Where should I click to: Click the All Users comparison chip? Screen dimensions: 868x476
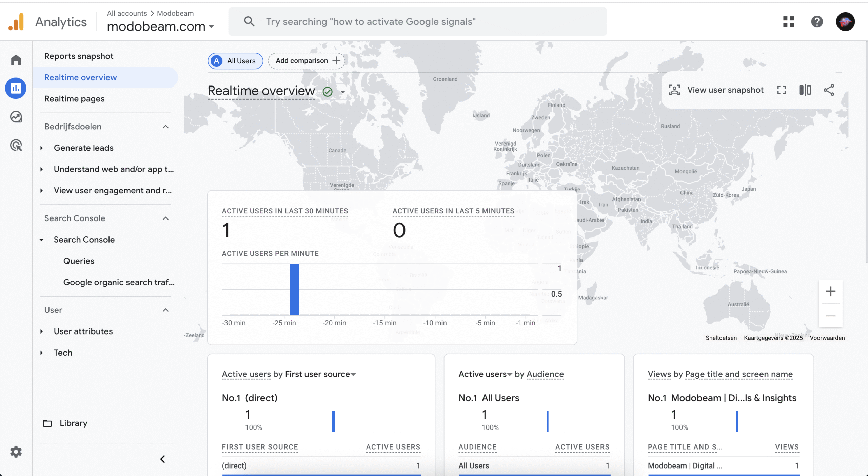tap(235, 61)
